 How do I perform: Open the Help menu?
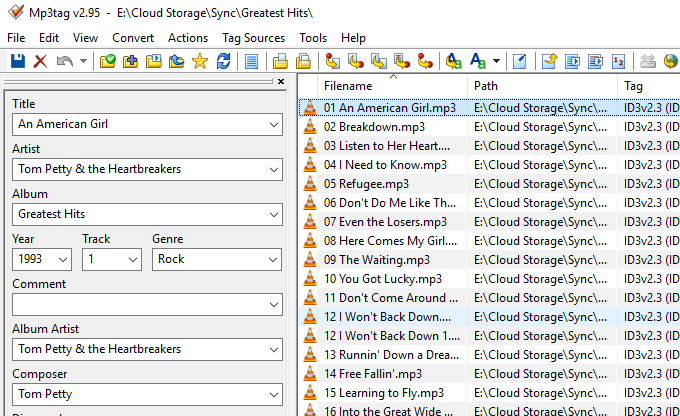pyautogui.click(x=353, y=38)
